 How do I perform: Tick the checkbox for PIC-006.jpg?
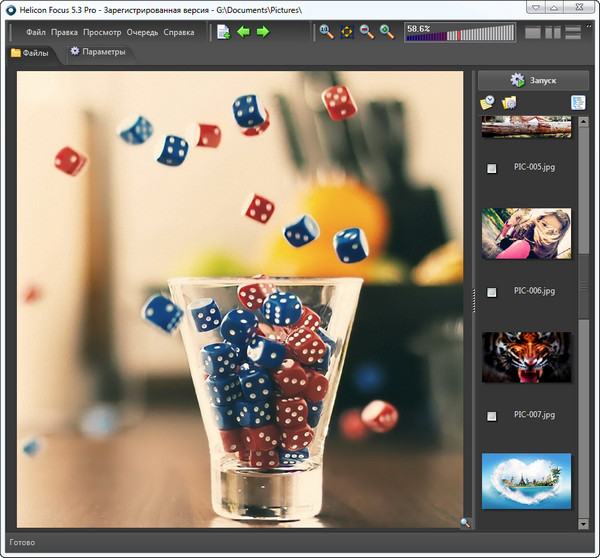click(x=491, y=292)
